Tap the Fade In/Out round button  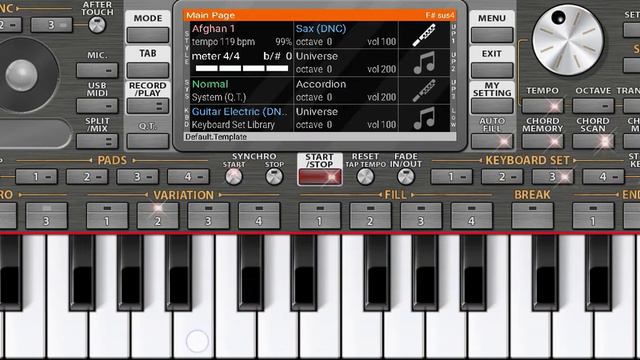tap(406, 177)
